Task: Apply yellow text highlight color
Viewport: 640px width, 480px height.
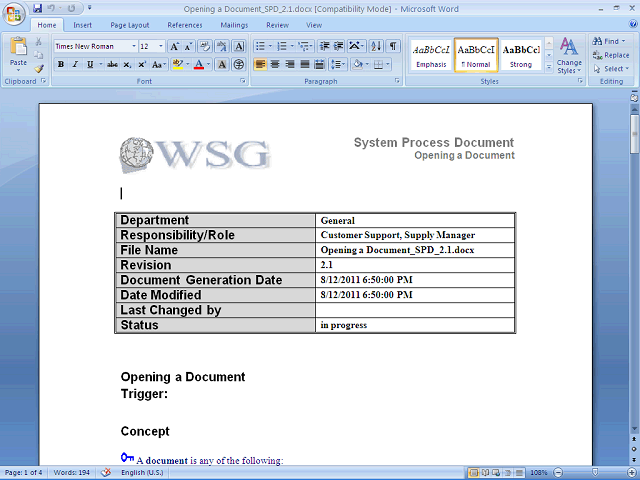Action: pos(178,64)
